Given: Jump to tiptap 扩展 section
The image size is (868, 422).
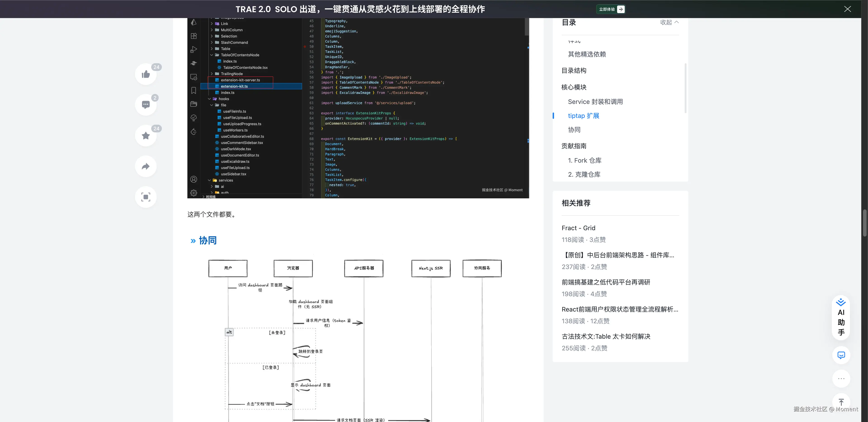Looking at the screenshot, I should click(x=583, y=116).
